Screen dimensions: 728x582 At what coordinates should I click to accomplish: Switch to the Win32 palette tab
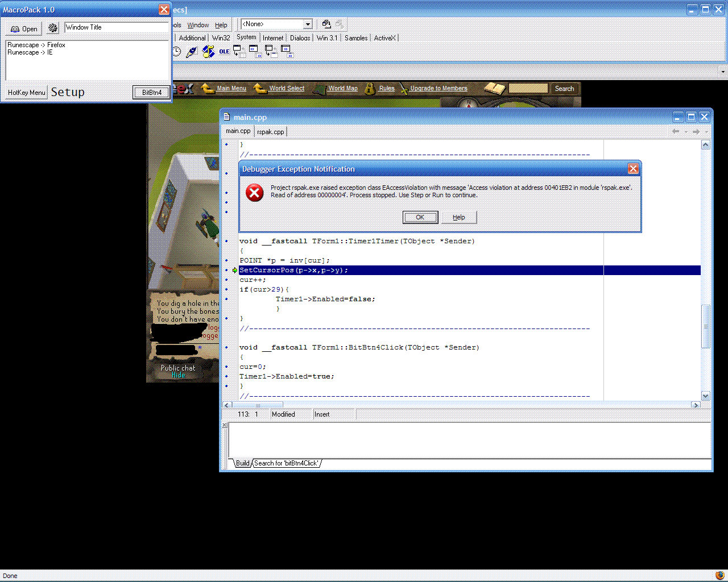point(221,38)
